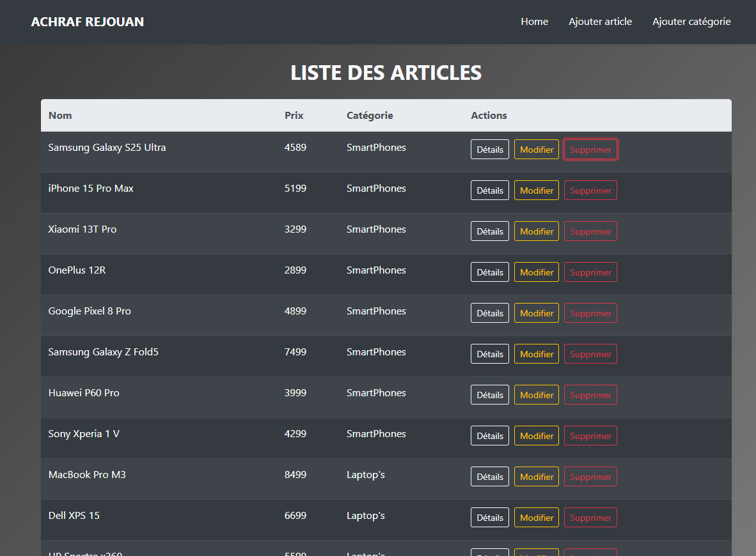Delete Samsung Galaxy Z Fold5 via Supprimer

coord(590,354)
